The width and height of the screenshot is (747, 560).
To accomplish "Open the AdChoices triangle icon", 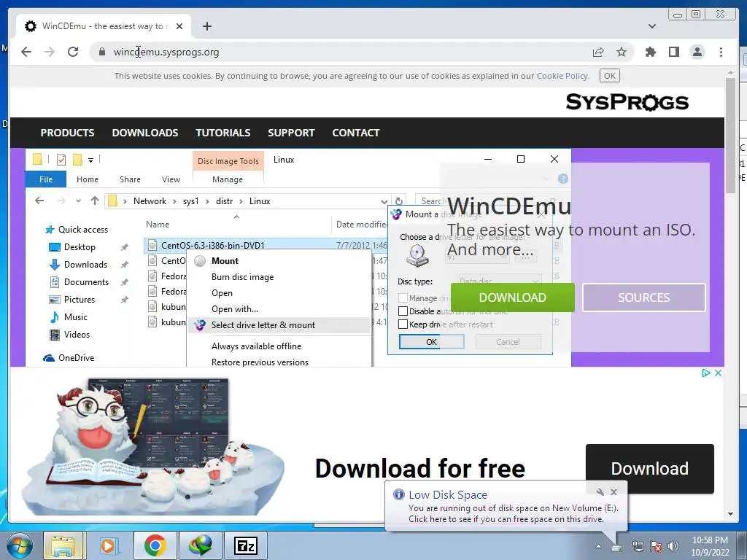I will (706, 373).
